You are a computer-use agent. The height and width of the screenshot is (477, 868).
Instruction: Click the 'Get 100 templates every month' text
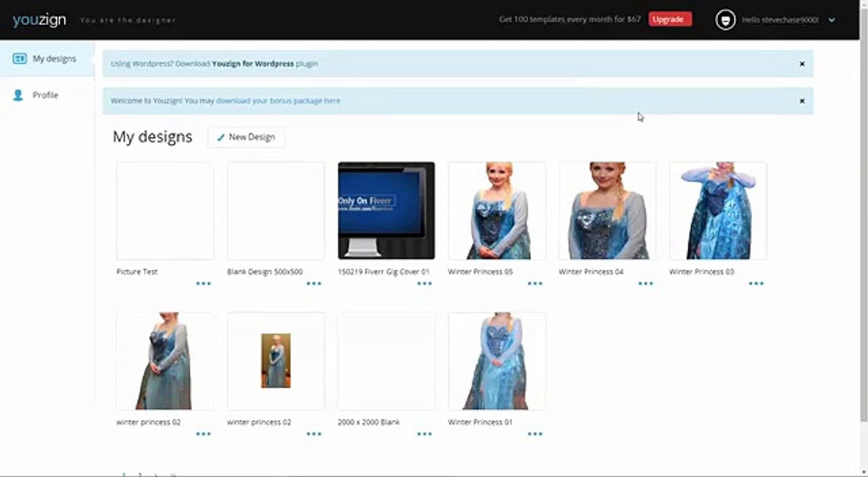point(570,19)
